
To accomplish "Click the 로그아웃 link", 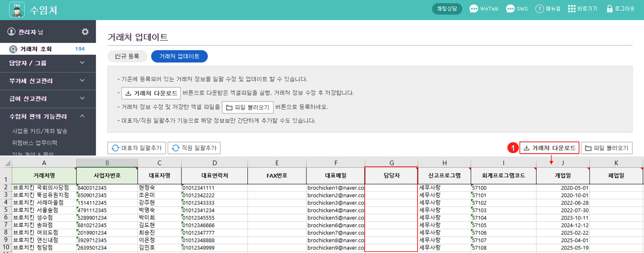I will tap(621, 9).
